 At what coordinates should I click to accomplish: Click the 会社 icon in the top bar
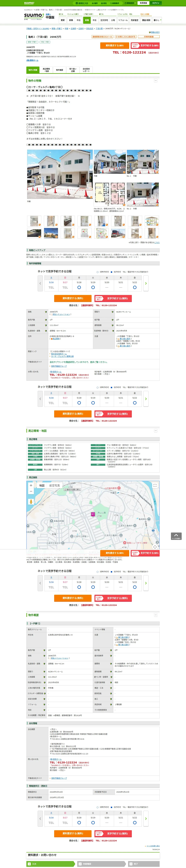click(x=104, y=3)
